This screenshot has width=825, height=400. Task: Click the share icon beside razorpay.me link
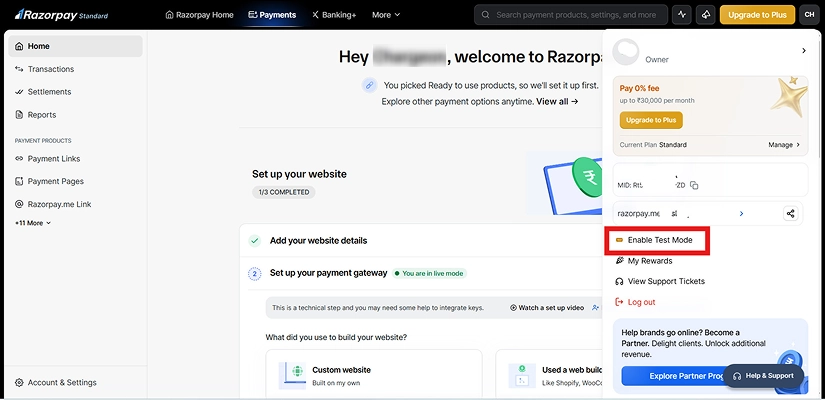point(790,213)
